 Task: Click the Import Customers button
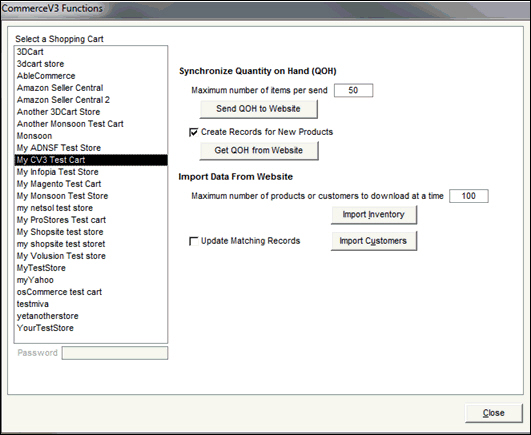click(374, 241)
